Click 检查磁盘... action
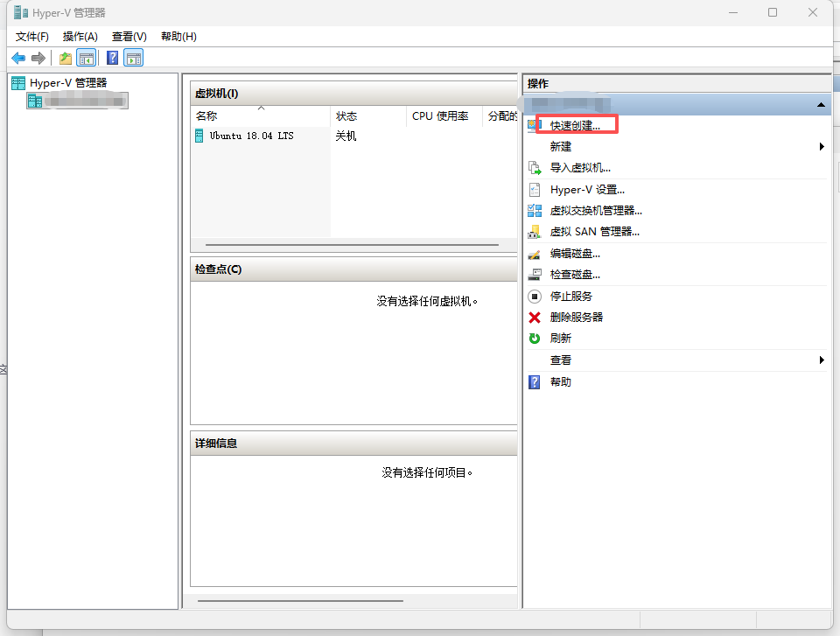 pos(576,275)
